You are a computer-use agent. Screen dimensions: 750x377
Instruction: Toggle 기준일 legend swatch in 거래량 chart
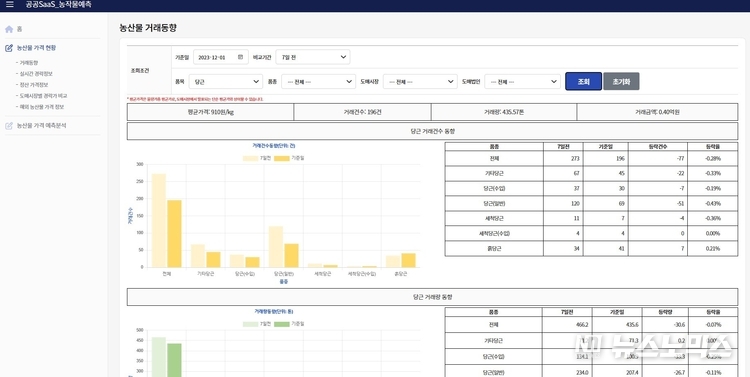pos(282,324)
